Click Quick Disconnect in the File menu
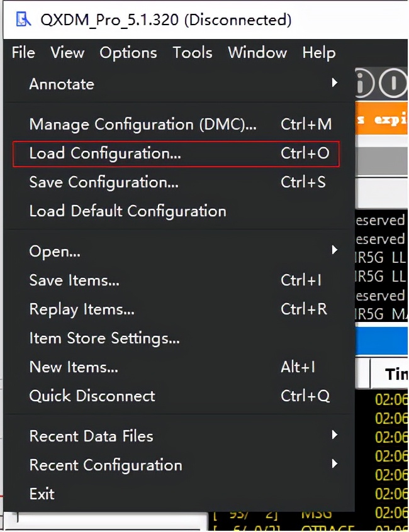Viewport: 409px width, 532px height. [x=92, y=396]
